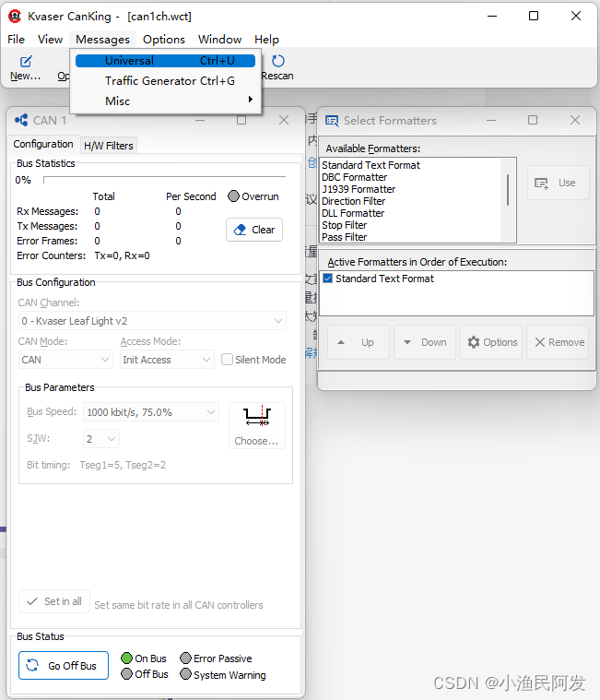Open the Access Mode dropdown
The width and height of the screenshot is (600, 700).
click(x=168, y=360)
